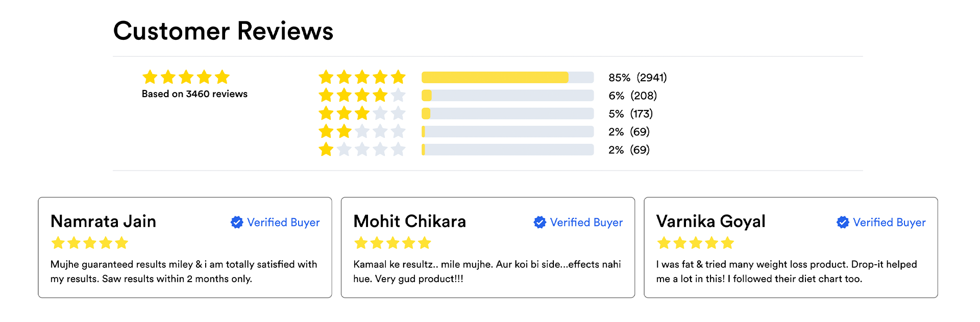Click Varnika Goyal's five-star rating
This screenshot has height=322, width=980.
click(695, 243)
